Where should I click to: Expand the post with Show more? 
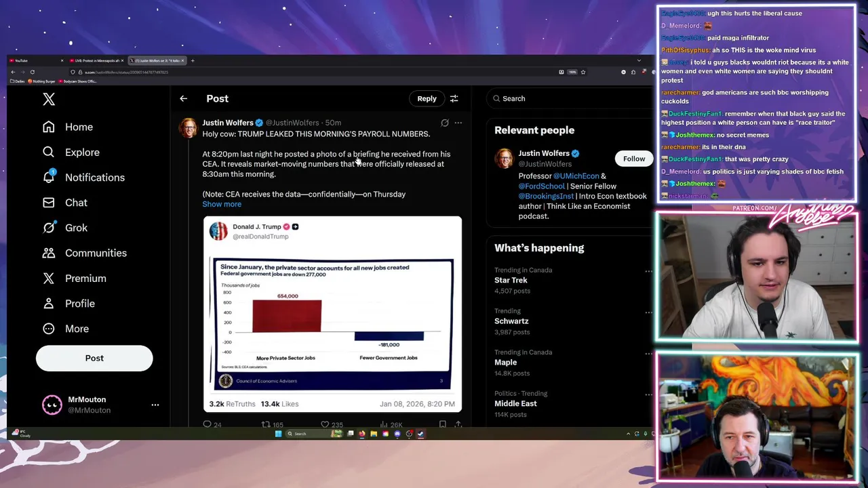tap(222, 204)
